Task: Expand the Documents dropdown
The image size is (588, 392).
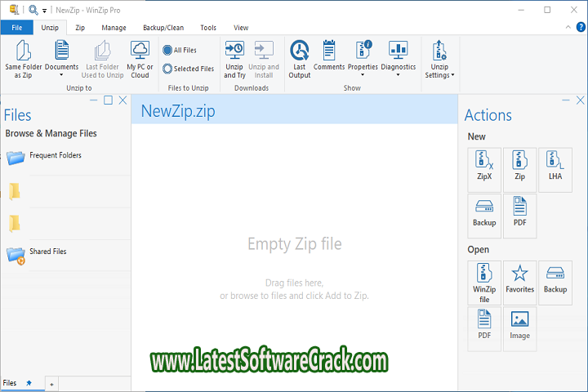Action: 61,75
